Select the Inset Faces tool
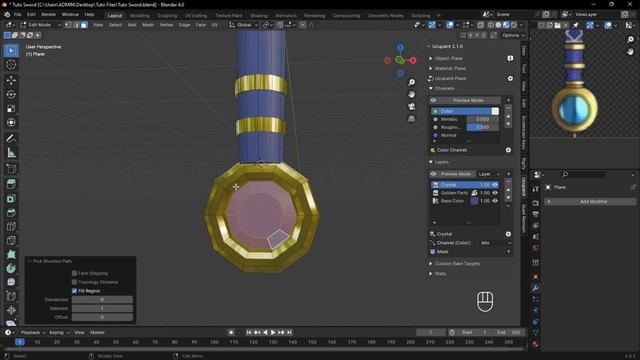This screenshot has height=360, width=640. (11, 199)
